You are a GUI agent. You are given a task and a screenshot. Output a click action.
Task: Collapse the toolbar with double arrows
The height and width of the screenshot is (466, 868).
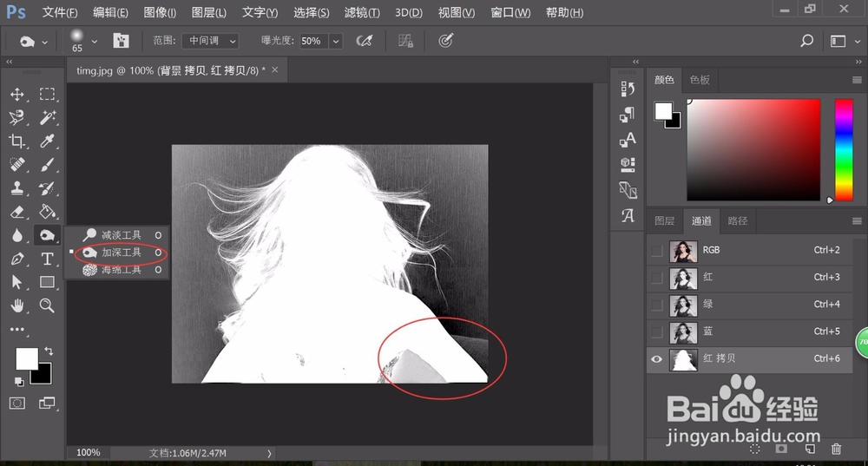[x=9, y=62]
